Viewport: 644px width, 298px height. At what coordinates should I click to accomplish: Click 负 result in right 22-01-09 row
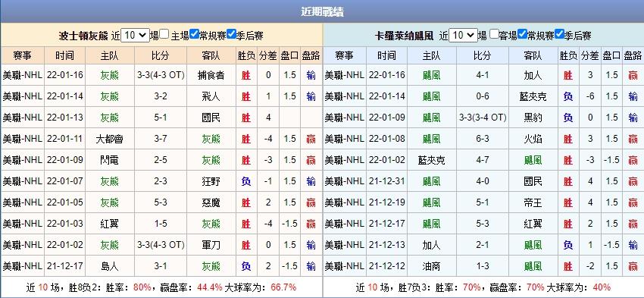[x=568, y=118]
